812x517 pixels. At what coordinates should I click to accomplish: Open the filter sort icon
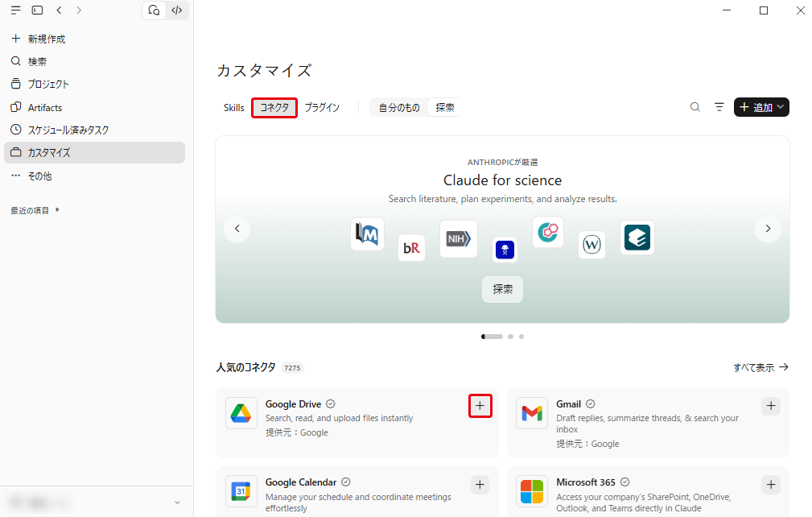click(719, 107)
